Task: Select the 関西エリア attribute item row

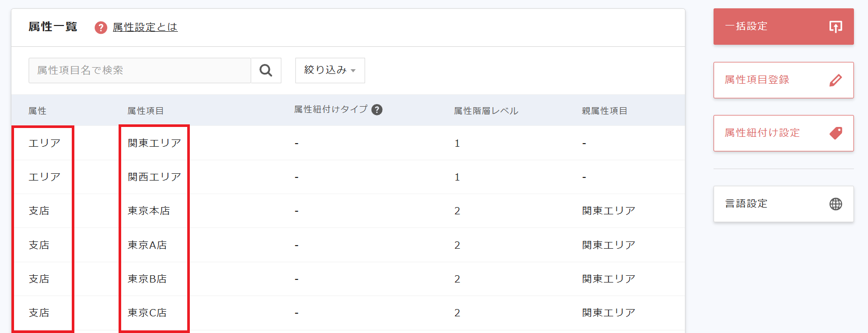Action: 154,177
